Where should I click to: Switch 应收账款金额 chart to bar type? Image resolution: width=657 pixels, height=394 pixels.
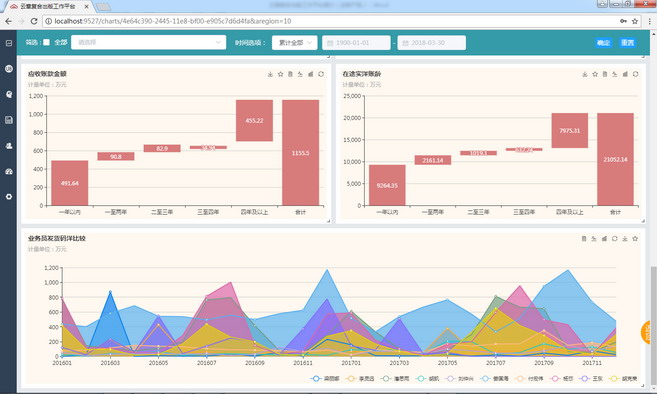(310, 74)
